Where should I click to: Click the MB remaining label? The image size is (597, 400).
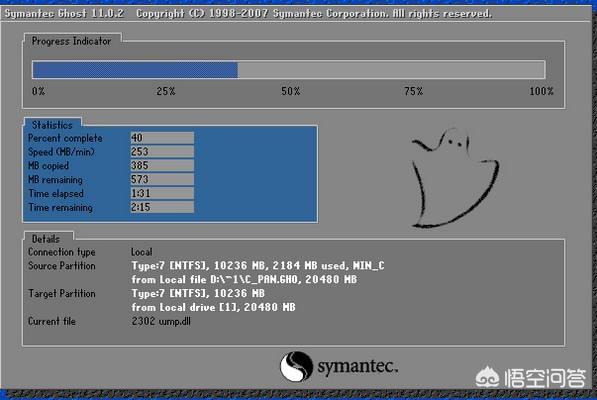tap(55, 180)
